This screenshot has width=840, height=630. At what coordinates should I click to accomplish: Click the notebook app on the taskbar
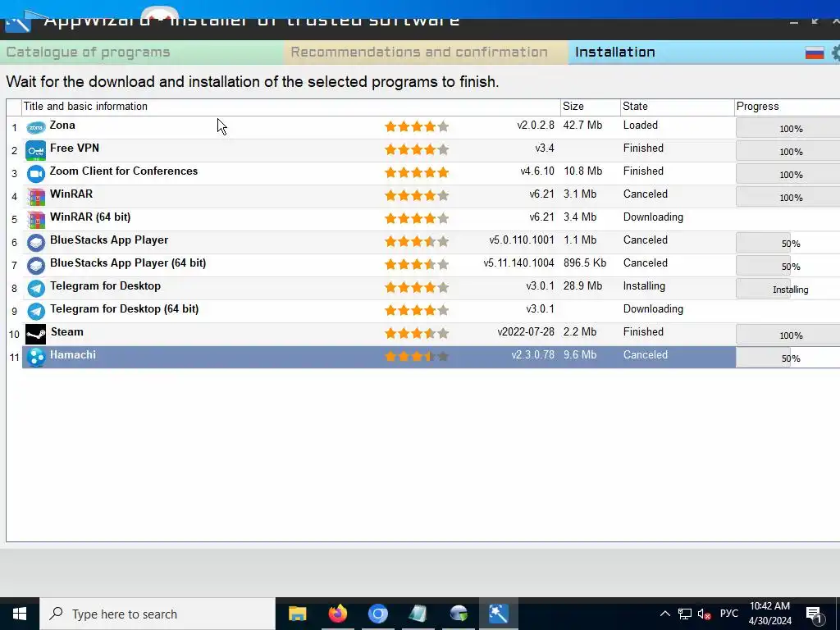(418, 614)
